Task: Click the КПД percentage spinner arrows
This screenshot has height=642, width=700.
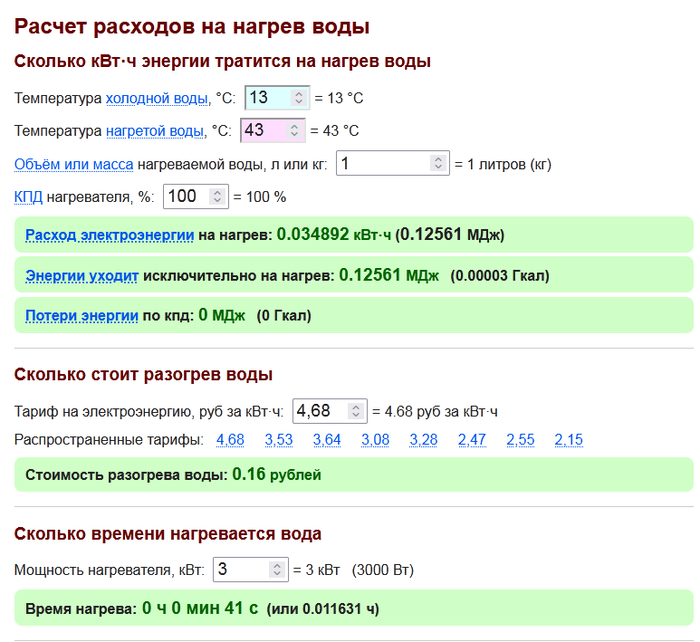Action: click(218, 197)
